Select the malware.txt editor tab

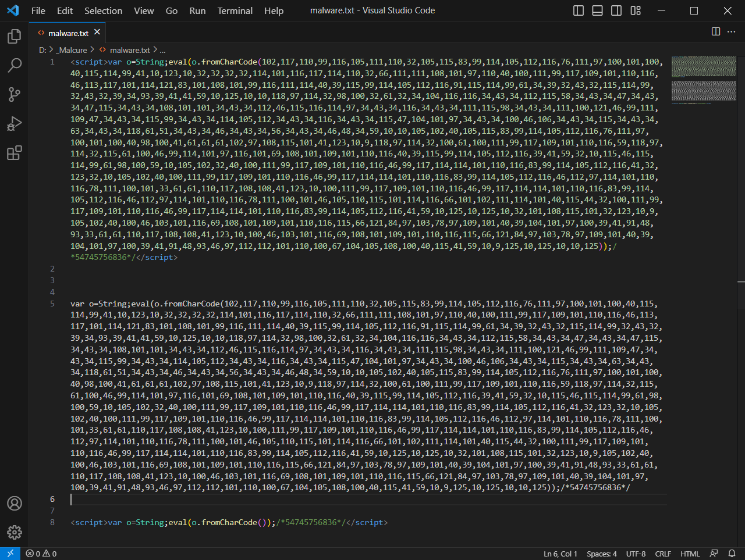pyautogui.click(x=68, y=33)
